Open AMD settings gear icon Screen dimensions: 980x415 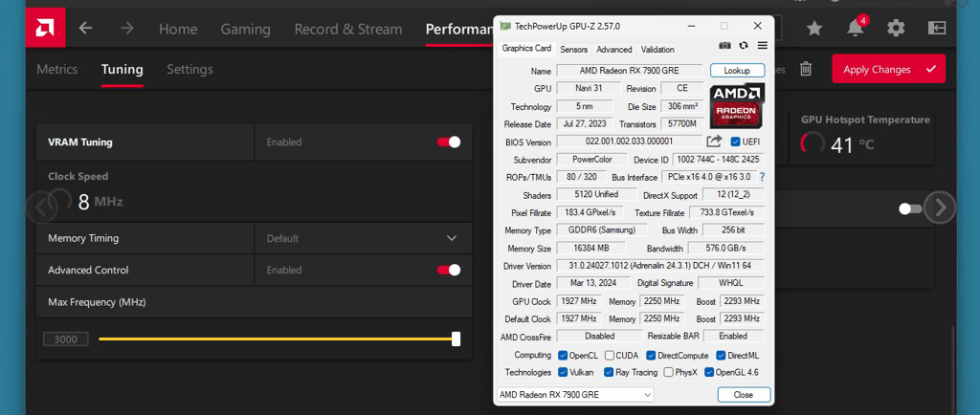(896, 28)
